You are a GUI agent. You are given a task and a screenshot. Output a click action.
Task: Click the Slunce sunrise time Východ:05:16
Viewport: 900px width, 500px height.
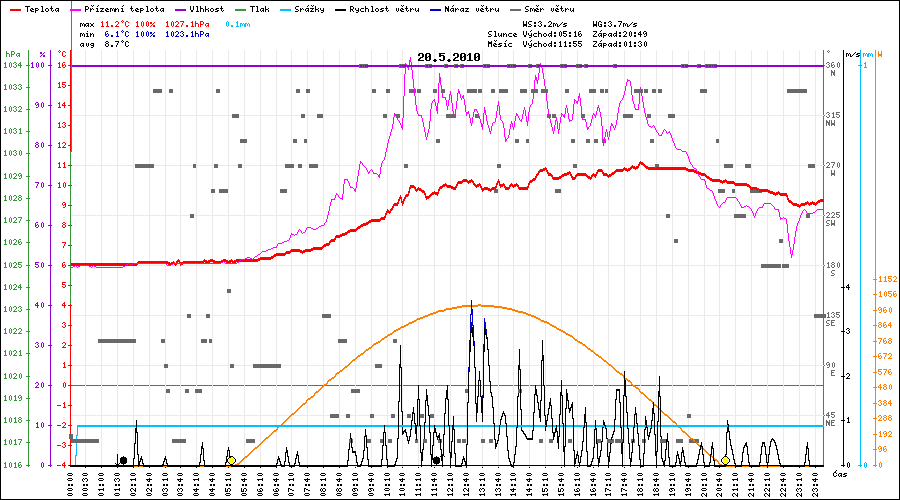pyautogui.click(x=552, y=34)
